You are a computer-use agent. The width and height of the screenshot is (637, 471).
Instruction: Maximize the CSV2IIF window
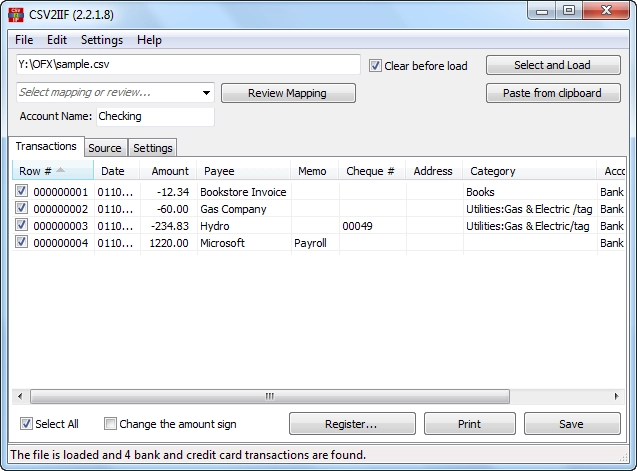[569, 10]
